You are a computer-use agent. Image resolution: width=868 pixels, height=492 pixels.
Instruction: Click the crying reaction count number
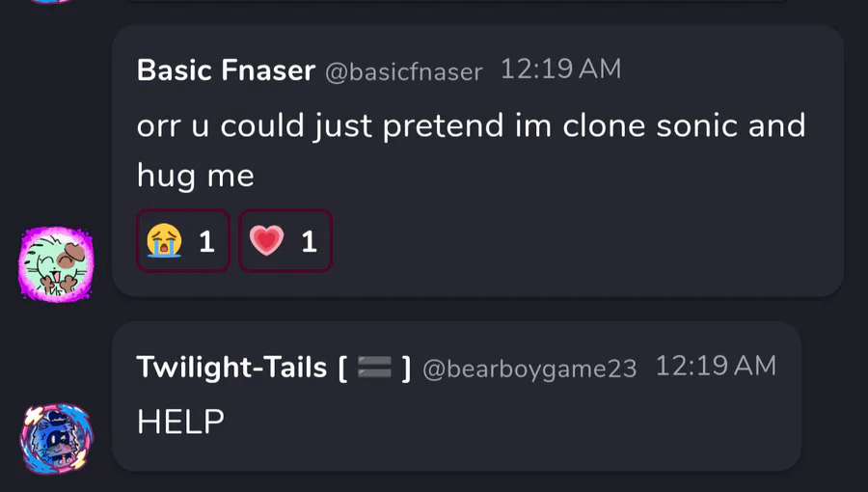(206, 241)
